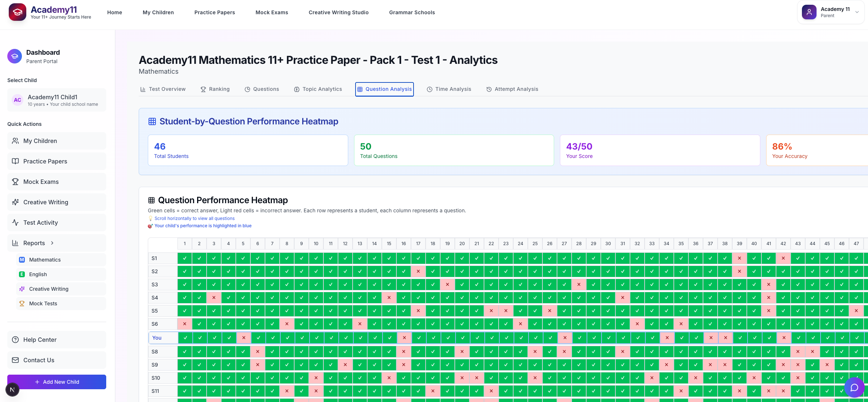Click the Mock Exams trophy icon in sidebar
This screenshot has width=868, height=402.
coord(15,182)
